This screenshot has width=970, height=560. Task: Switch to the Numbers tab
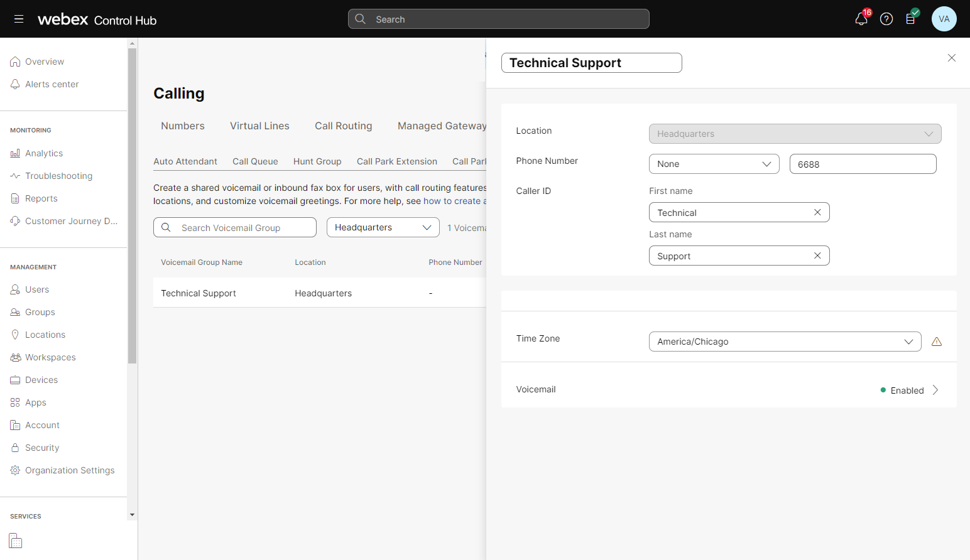pos(183,126)
